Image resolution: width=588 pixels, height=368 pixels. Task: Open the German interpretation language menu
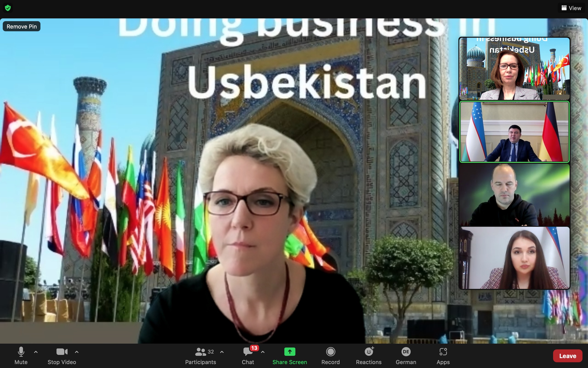pyautogui.click(x=406, y=356)
